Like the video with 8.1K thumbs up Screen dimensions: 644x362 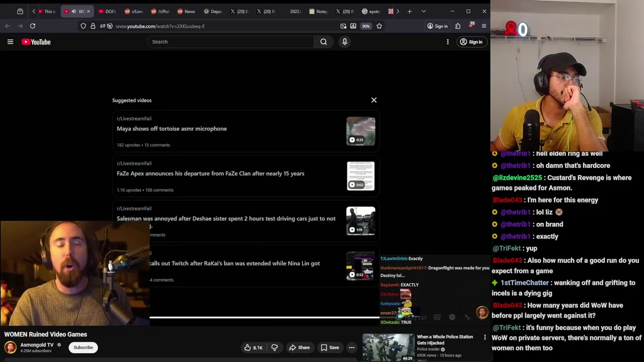254,347
